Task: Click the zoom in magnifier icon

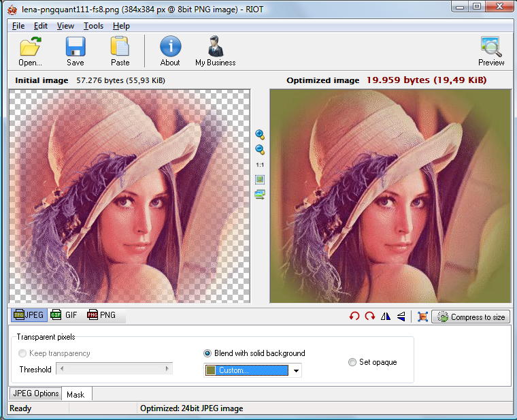Action: click(260, 135)
